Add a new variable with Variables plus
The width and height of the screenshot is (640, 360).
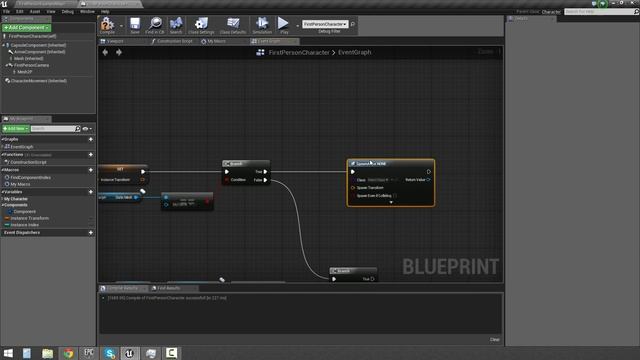[x=91, y=192]
